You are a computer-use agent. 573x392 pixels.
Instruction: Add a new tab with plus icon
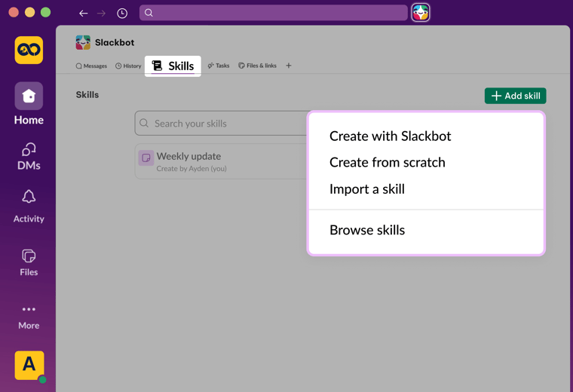[x=289, y=66]
